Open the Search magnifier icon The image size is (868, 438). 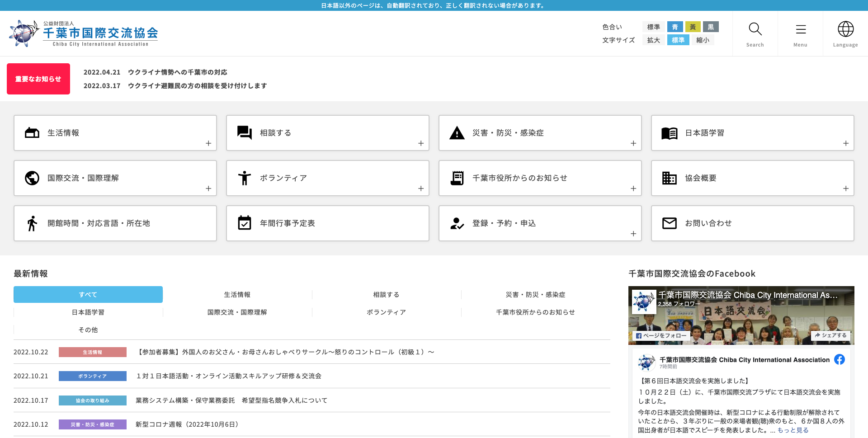coord(755,29)
